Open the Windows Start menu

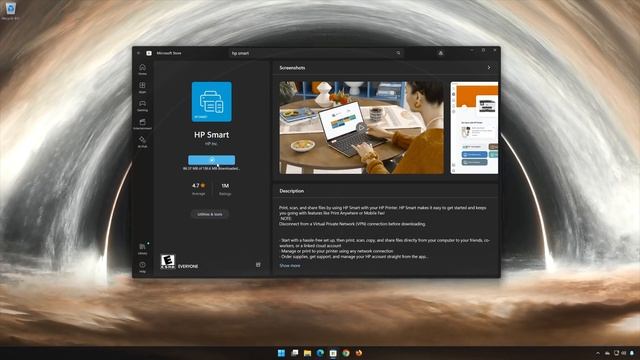pyautogui.click(x=281, y=353)
